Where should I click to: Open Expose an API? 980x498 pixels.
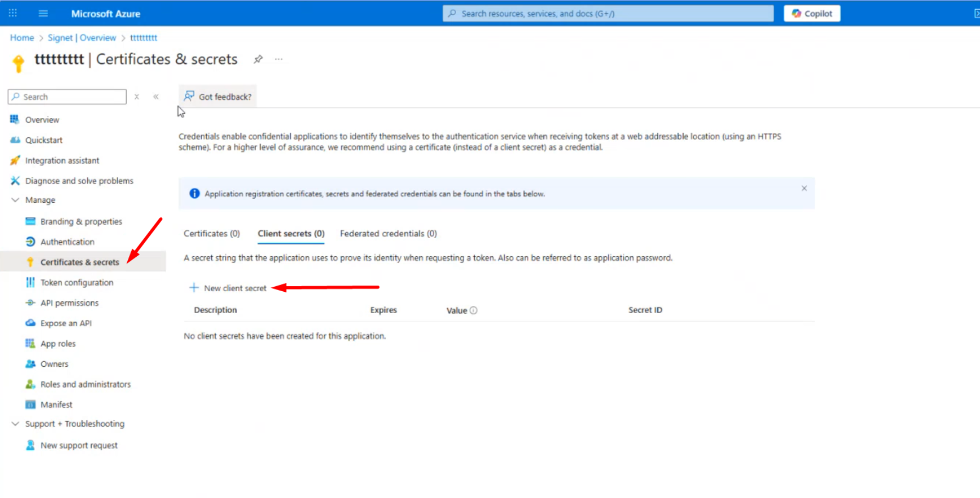(66, 323)
